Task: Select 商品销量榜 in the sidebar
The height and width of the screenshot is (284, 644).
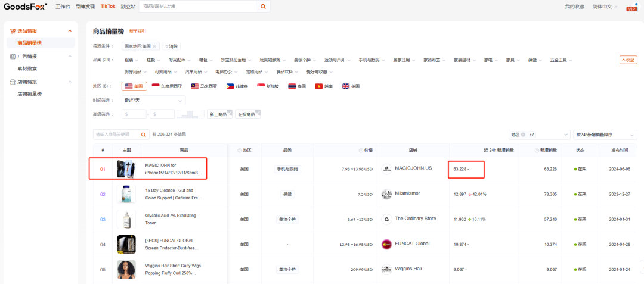Action: click(41, 43)
